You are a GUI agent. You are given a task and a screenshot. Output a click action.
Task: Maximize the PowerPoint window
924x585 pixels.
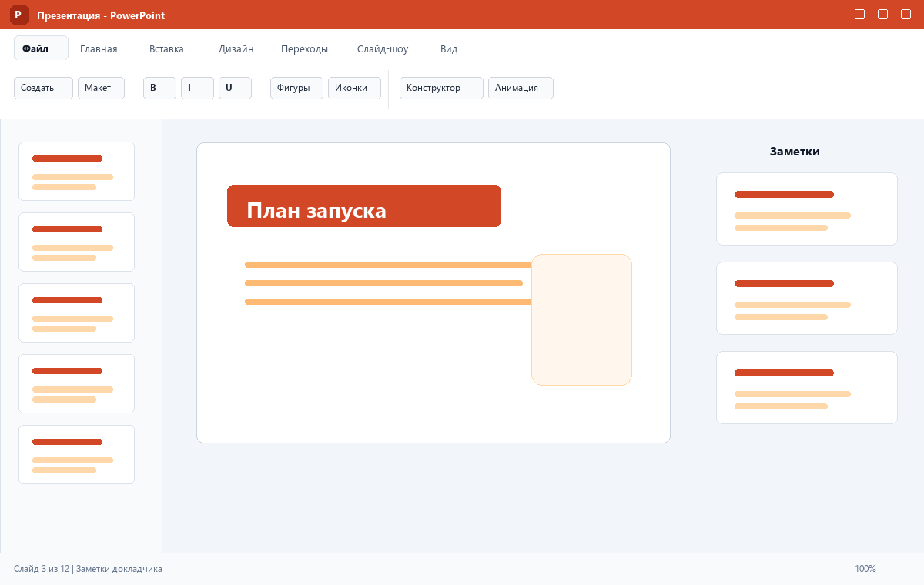[883, 15]
